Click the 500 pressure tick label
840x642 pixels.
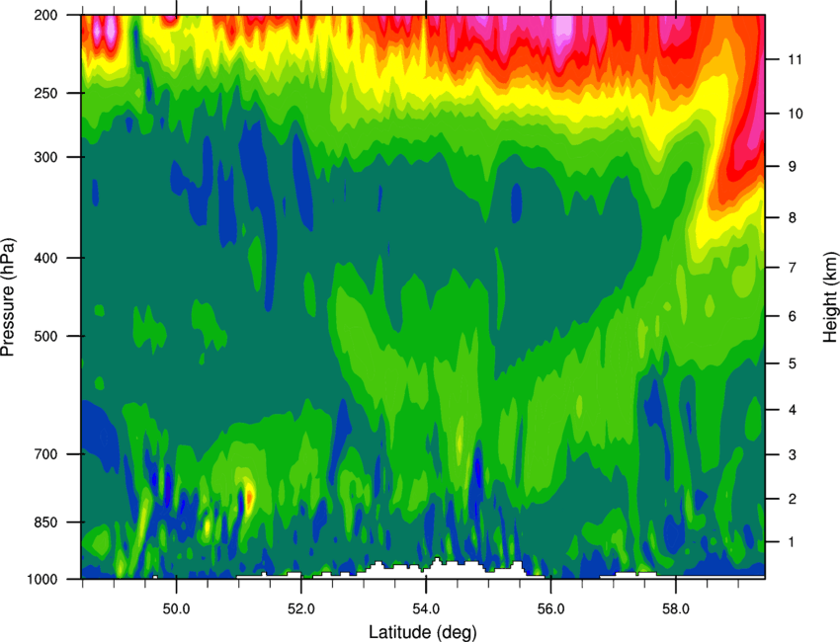pos(45,336)
